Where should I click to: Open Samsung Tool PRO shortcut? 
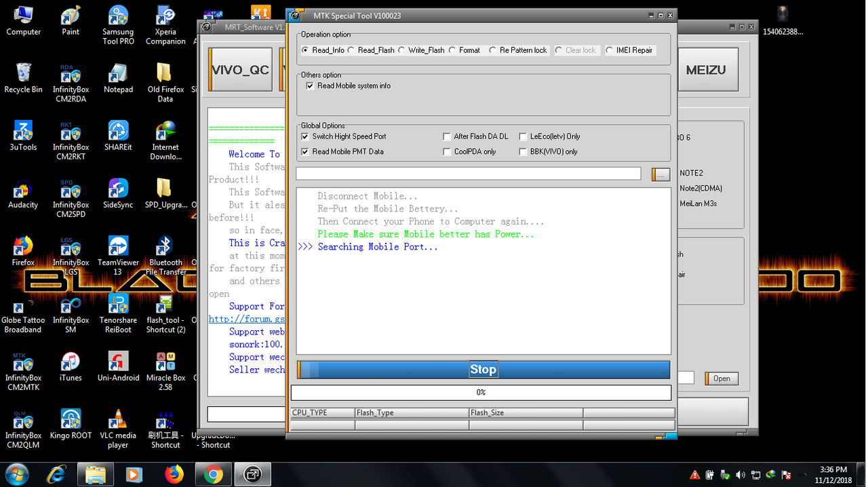118,26
